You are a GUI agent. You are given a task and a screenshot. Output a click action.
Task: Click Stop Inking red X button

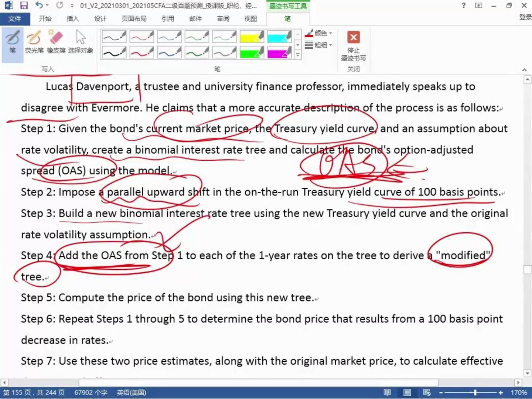(x=354, y=38)
